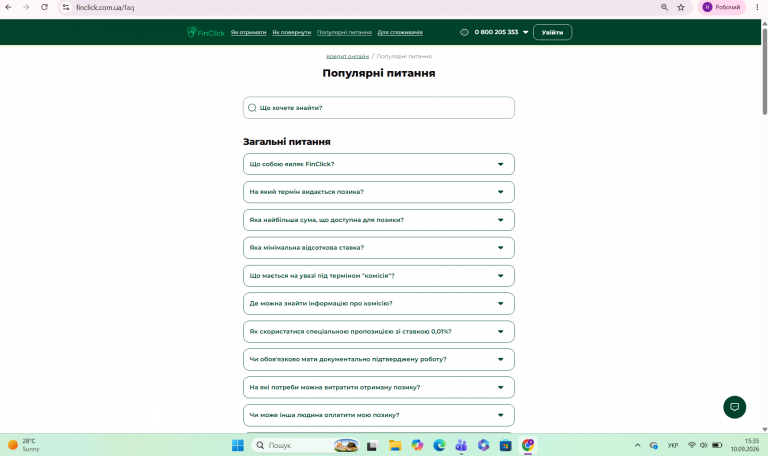
Task: Open the Робочий profile button
Action: (721, 7)
